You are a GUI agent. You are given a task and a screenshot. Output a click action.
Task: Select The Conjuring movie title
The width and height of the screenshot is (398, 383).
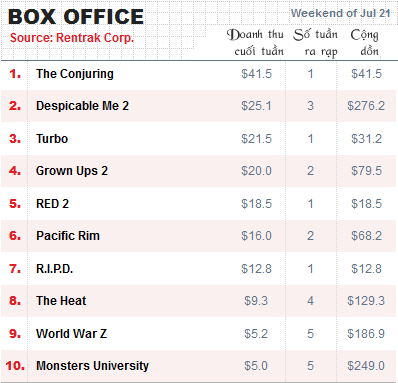[x=75, y=74]
